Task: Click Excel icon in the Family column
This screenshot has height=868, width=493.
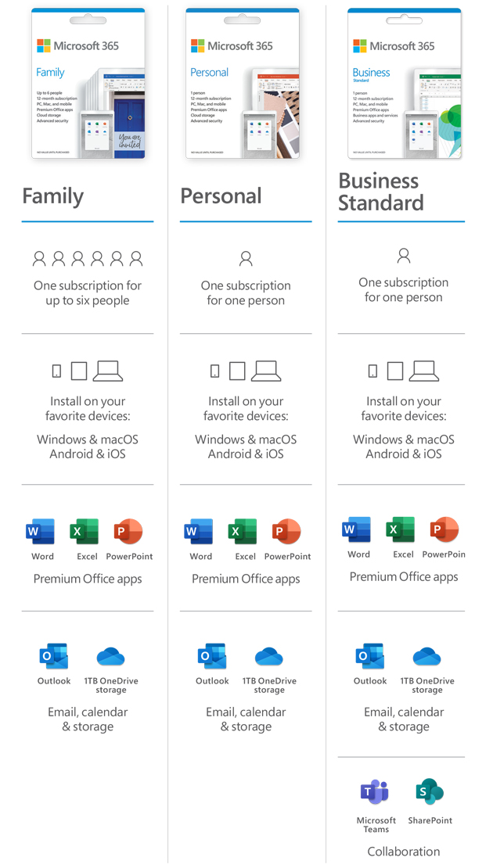Action: (x=85, y=532)
